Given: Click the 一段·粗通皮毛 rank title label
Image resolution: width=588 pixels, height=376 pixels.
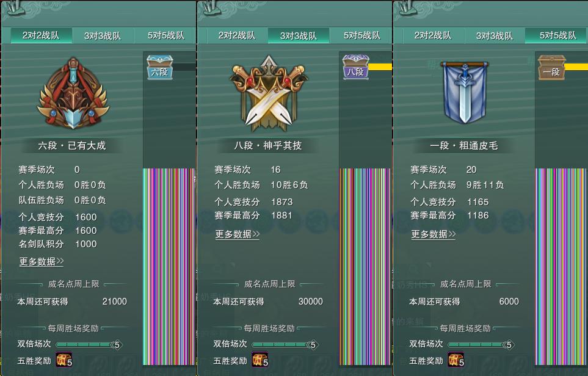Looking at the screenshot, I should pos(464,145).
